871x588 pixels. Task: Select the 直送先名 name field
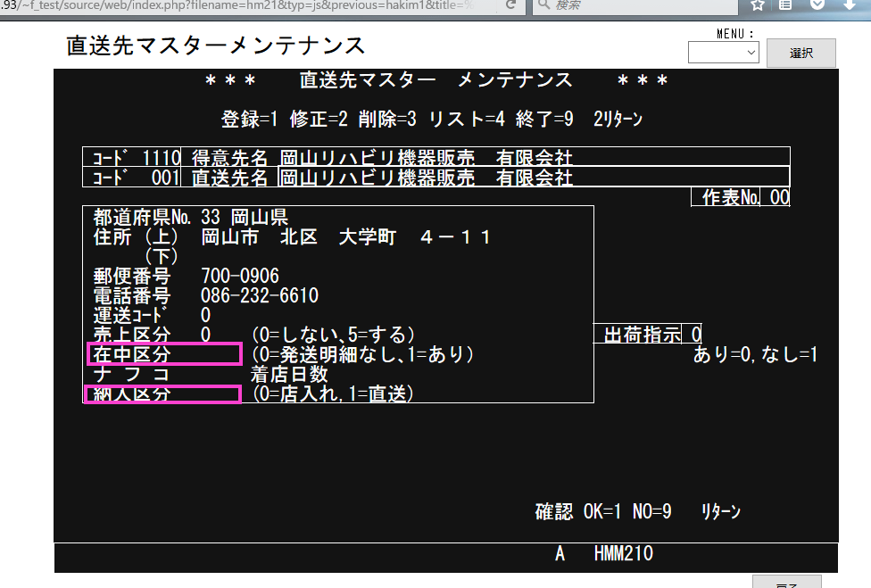click(533, 177)
